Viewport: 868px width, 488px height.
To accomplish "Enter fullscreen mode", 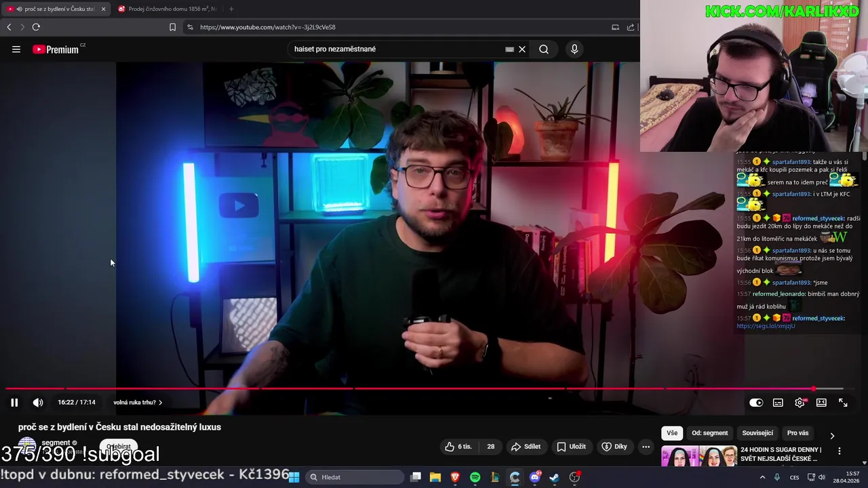I will 843,403.
